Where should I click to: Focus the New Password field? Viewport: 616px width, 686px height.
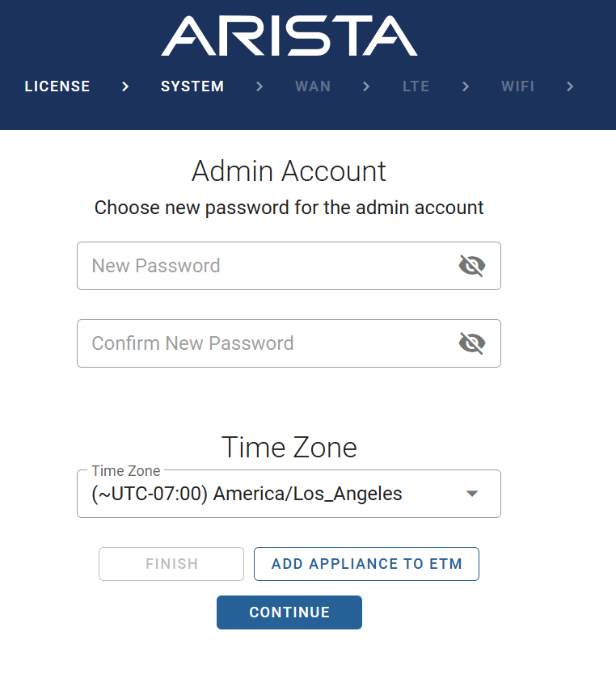coord(267,266)
